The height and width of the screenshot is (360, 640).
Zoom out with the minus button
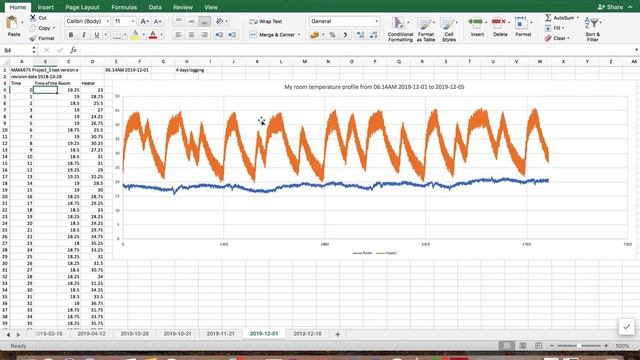(552, 346)
